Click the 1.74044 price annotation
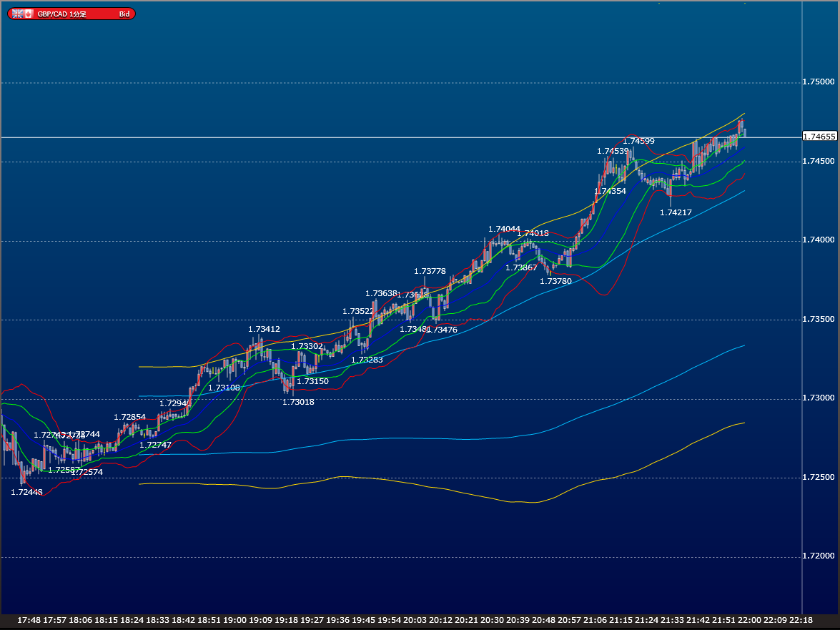 pyautogui.click(x=504, y=230)
